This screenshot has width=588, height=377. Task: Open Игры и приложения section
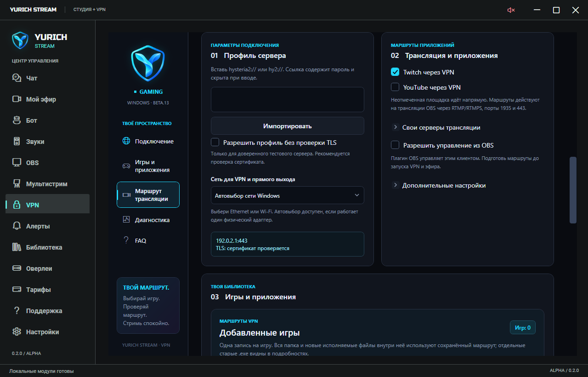(x=148, y=166)
